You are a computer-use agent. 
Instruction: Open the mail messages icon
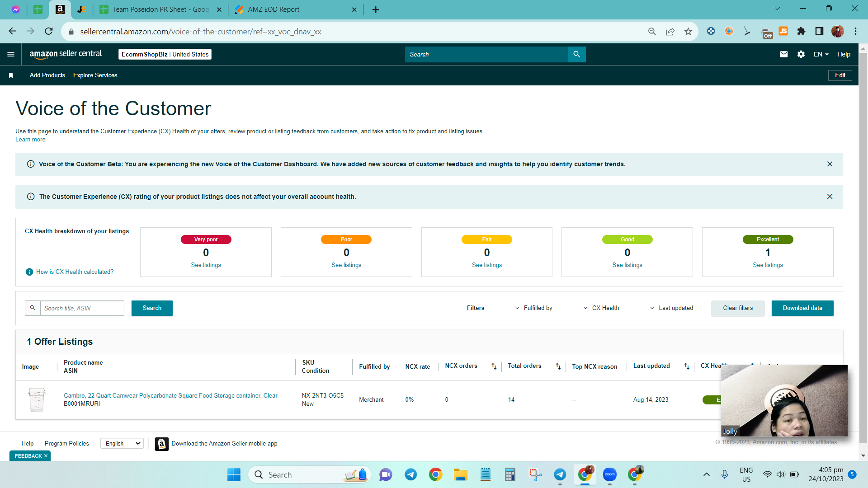(784, 54)
